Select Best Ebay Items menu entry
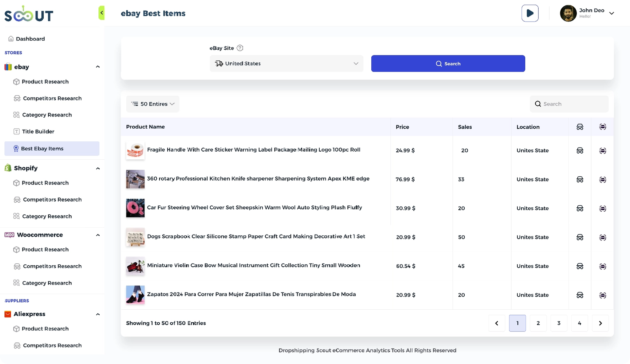The width and height of the screenshot is (630, 364). [52, 148]
